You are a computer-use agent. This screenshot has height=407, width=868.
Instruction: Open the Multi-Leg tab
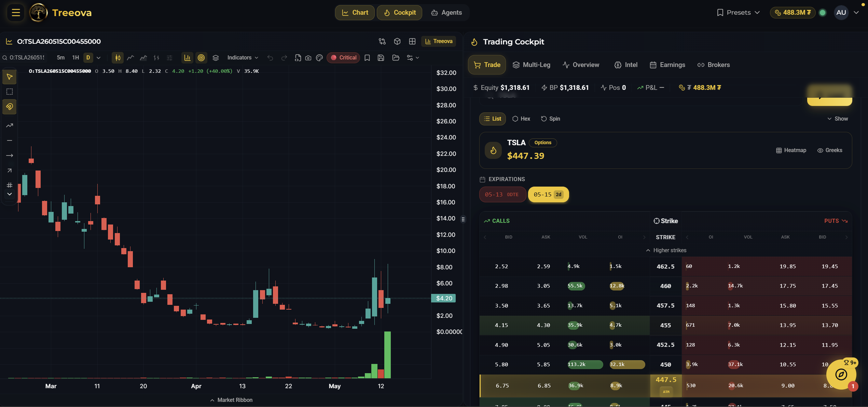532,65
